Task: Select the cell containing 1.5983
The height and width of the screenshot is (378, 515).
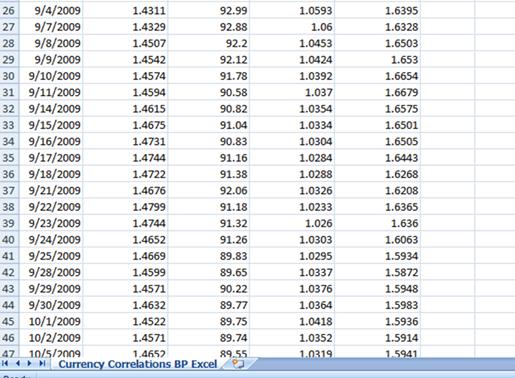Action: [x=378, y=305]
